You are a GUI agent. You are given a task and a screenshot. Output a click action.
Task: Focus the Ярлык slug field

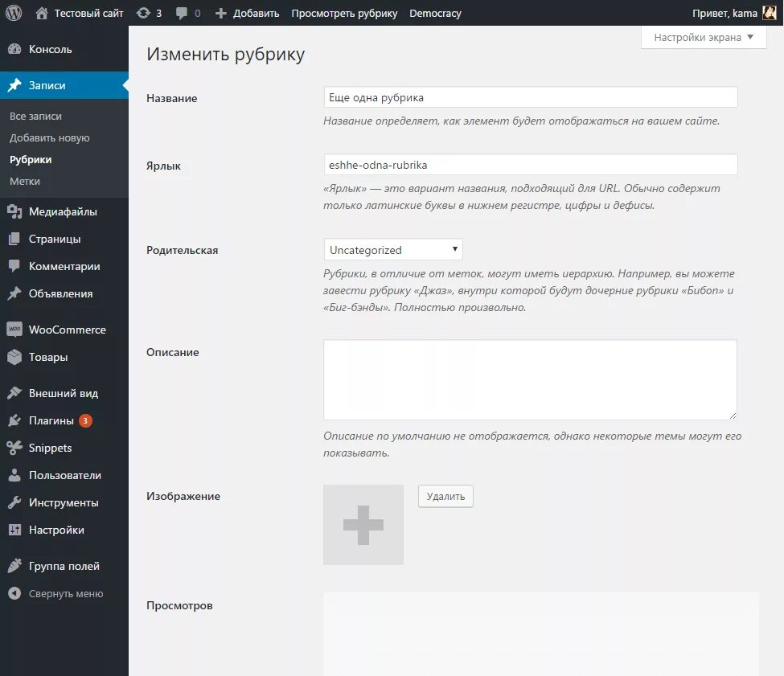[531, 165]
